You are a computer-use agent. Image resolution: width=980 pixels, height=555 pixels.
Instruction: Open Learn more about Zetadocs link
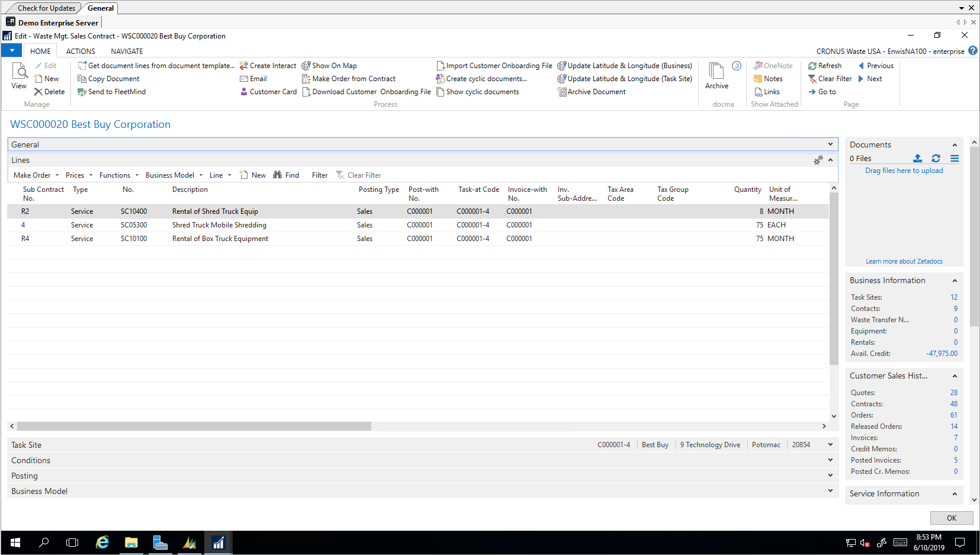click(x=904, y=261)
